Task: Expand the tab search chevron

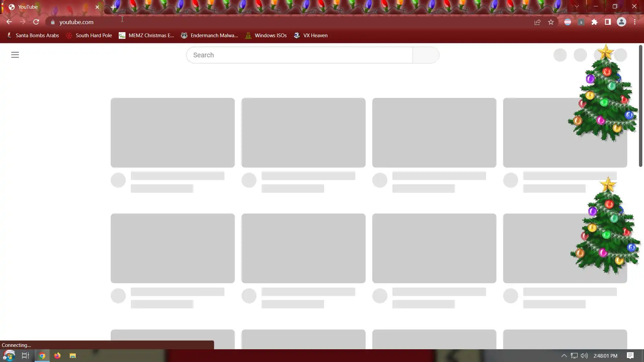Action: (577, 6)
